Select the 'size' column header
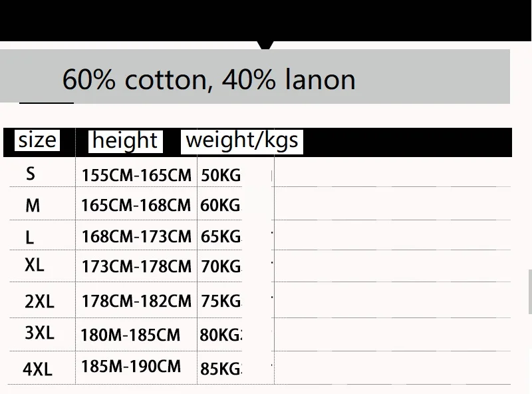 tap(37, 140)
